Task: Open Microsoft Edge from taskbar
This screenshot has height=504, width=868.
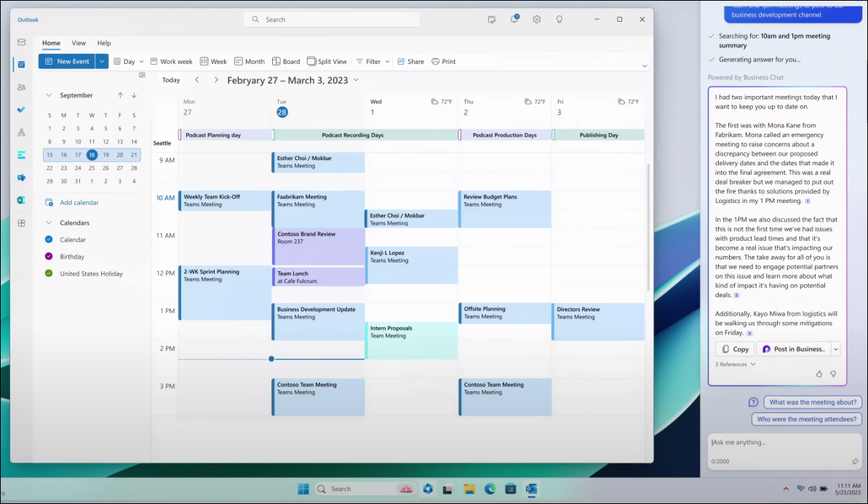Action: [490, 489]
